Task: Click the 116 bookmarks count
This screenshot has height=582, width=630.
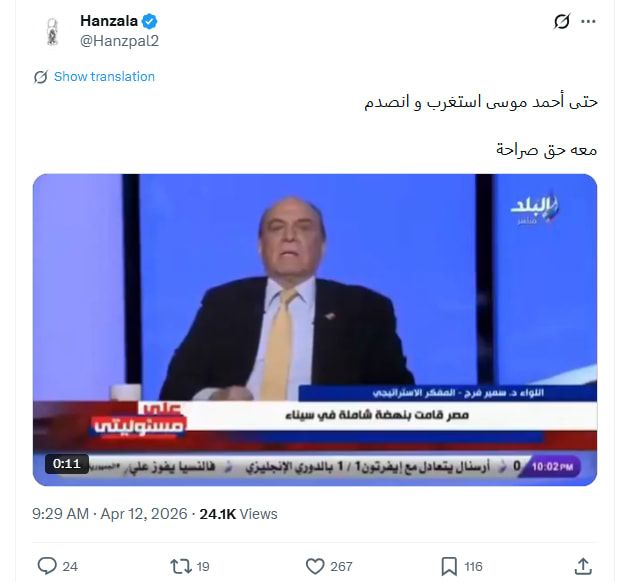Action: pyautogui.click(x=473, y=566)
